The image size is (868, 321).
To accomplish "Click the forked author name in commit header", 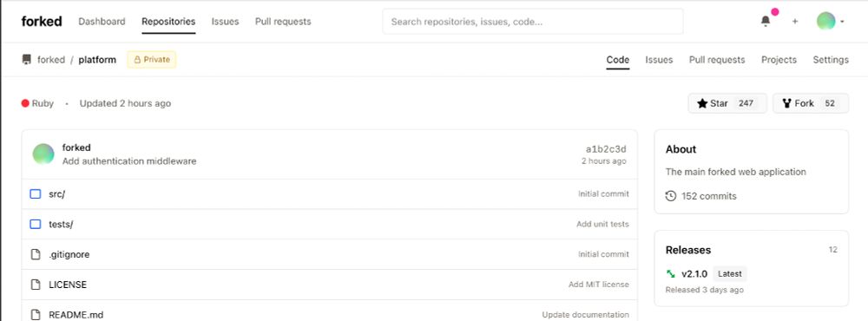I will click(76, 147).
